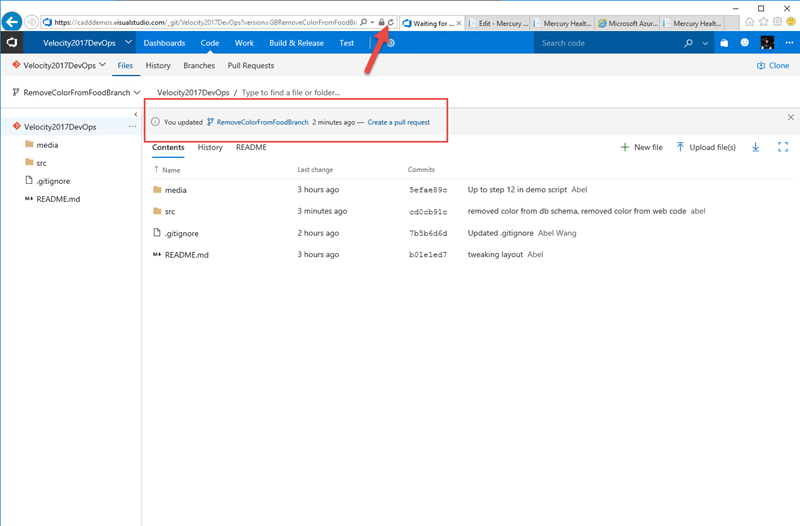Switch to the README tab

[251, 147]
